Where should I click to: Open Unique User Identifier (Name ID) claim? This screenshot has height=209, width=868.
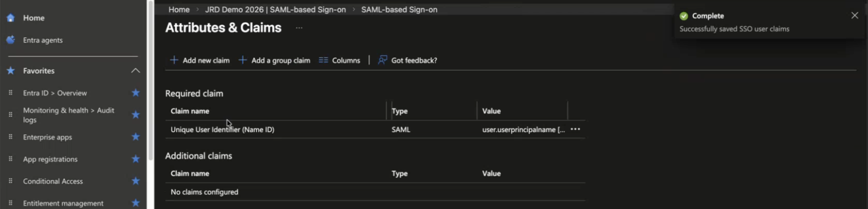tap(222, 130)
